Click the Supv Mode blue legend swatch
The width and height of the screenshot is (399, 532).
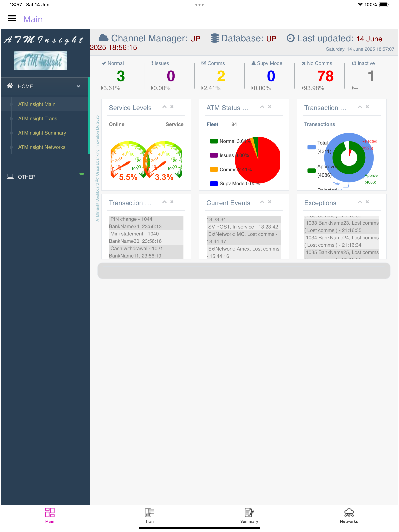(x=214, y=183)
